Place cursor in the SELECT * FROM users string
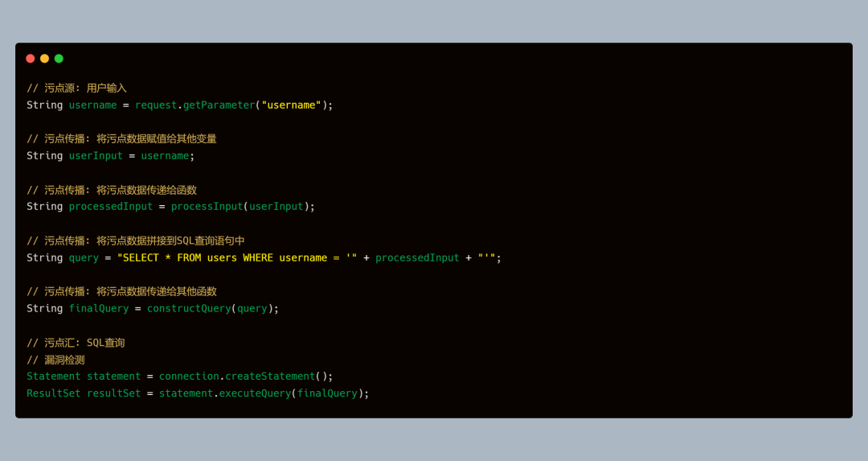Image resolution: width=868 pixels, height=461 pixels. coord(237,257)
